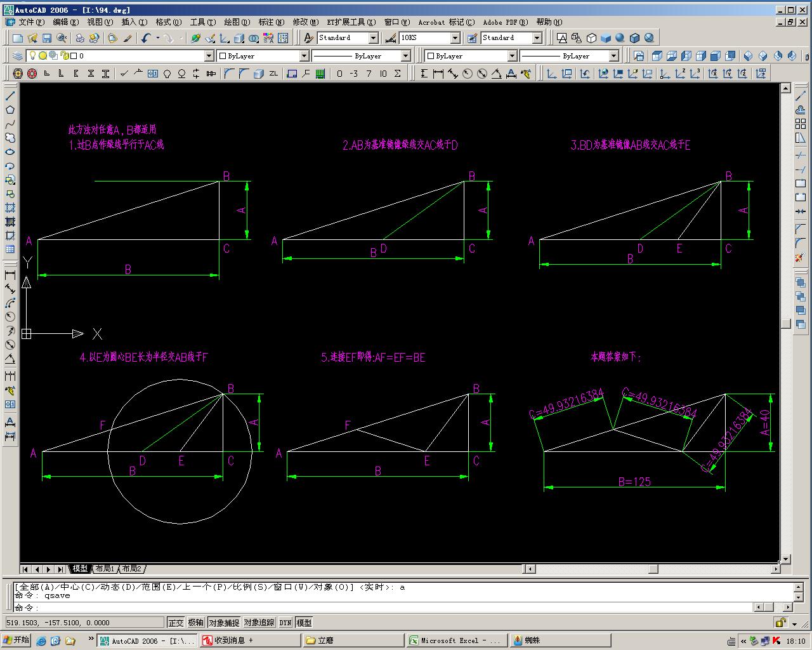Click the Match Properties brush icon
The width and height of the screenshot is (812, 650).
(x=128, y=38)
